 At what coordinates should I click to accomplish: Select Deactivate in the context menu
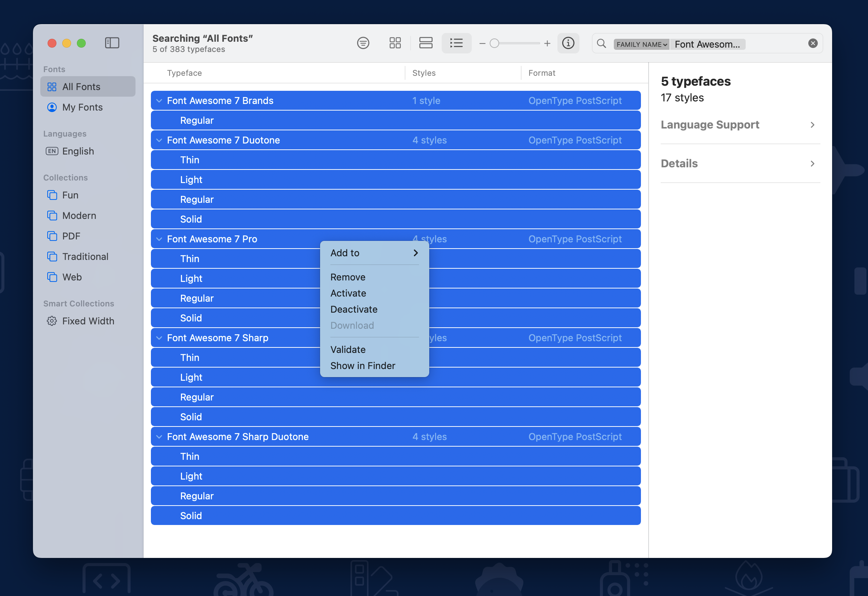(x=353, y=309)
